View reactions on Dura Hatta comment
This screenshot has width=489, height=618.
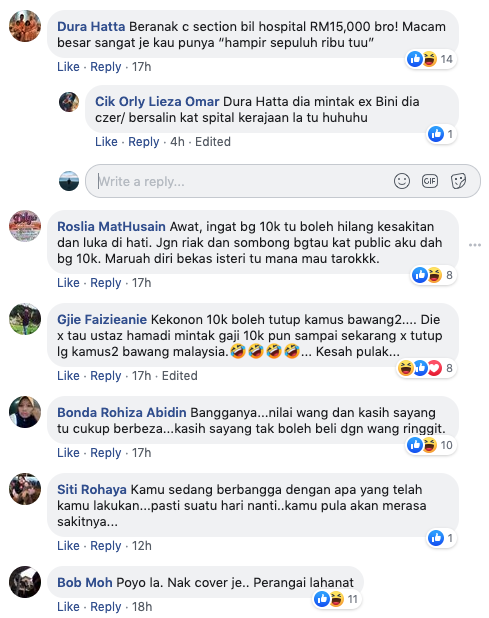[431, 59]
